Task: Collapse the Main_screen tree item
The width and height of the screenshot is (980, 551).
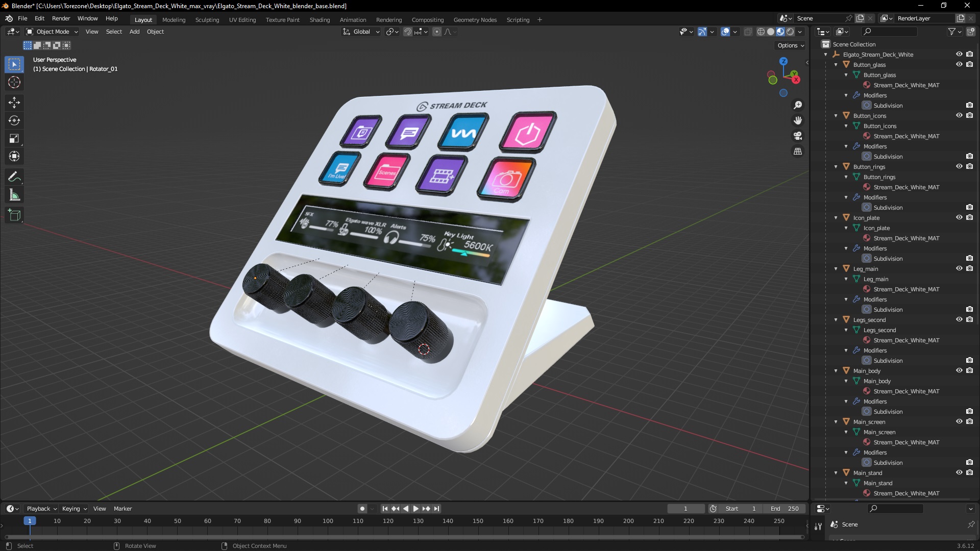Action: coord(836,422)
